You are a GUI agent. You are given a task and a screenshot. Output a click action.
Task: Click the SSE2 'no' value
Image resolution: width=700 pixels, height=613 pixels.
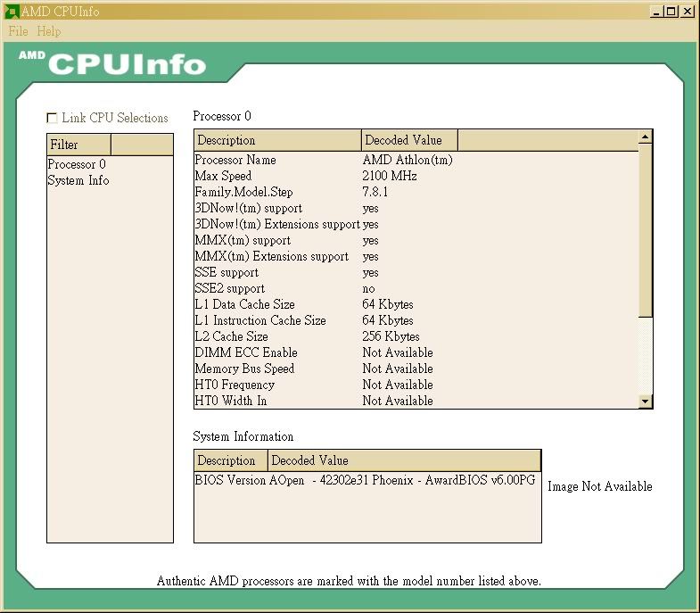click(x=369, y=288)
